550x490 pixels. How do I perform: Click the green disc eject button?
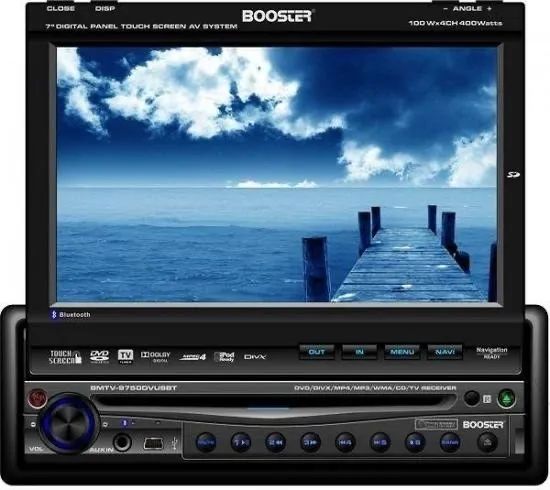pyautogui.click(x=506, y=399)
